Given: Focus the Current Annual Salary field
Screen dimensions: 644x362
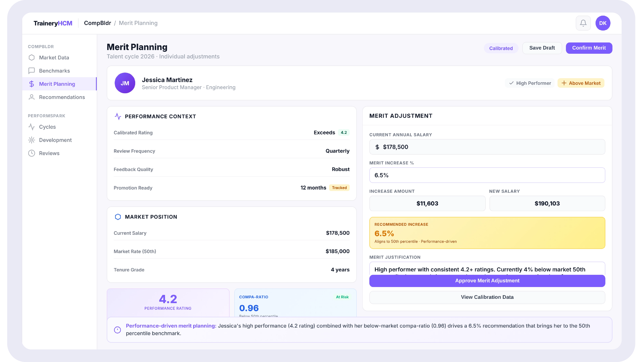Looking at the screenshot, I should click(487, 147).
